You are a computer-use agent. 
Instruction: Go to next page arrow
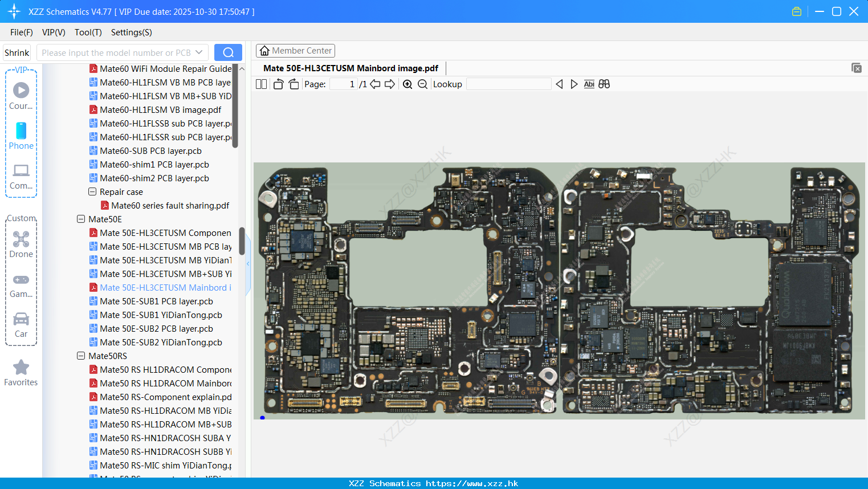tap(390, 84)
